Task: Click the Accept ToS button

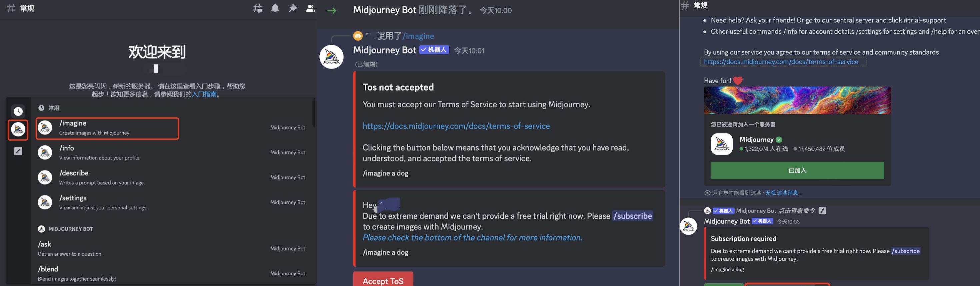Action: click(383, 280)
